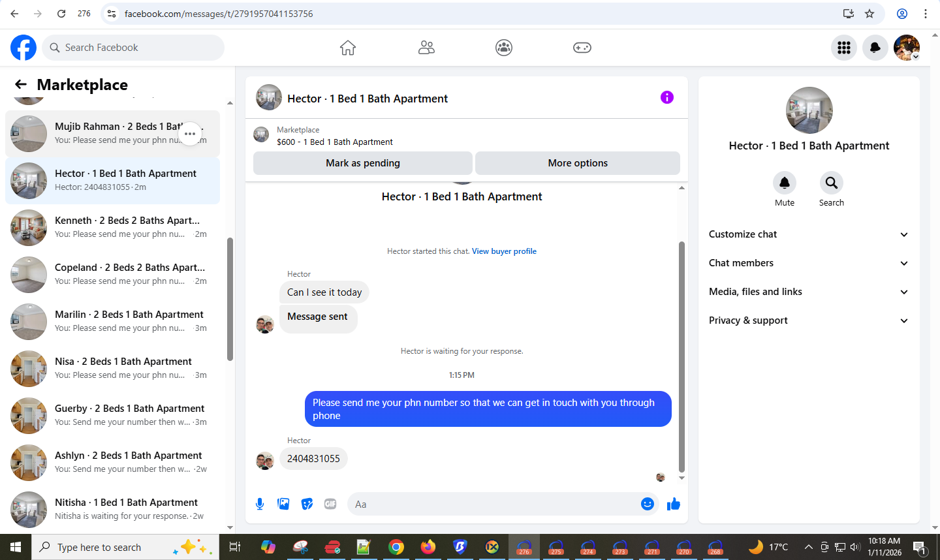940x560 pixels.
Task: Open conversation info purple icon
Action: 666,97
